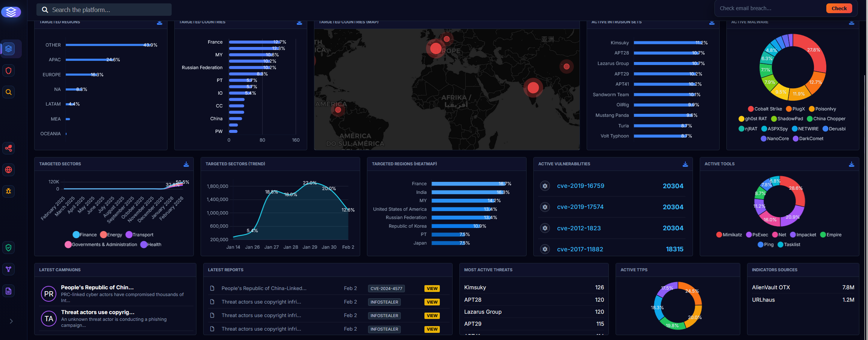Click the gear icon beside cve-2019-16759
Image resolution: width=868 pixels, height=340 pixels.
click(545, 186)
